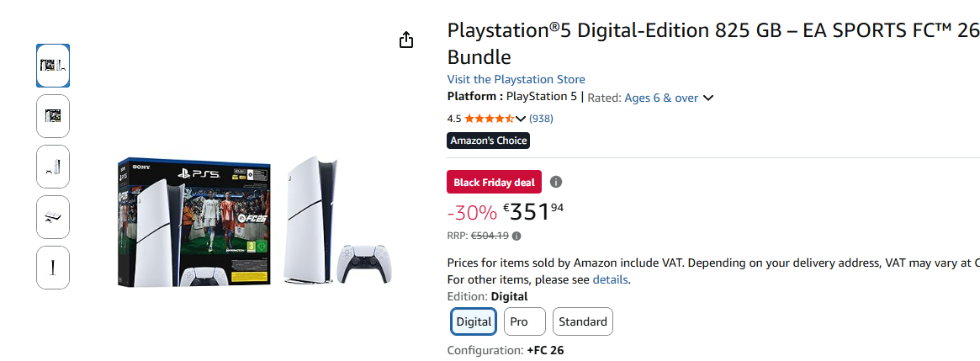Select fourth thumbnail of console lying flat
The height and width of the screenshot is (361, 980).
pos(53,217)
